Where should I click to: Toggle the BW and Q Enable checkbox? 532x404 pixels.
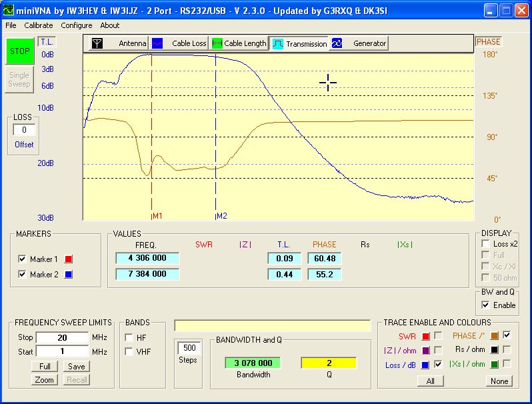point(486,305)
